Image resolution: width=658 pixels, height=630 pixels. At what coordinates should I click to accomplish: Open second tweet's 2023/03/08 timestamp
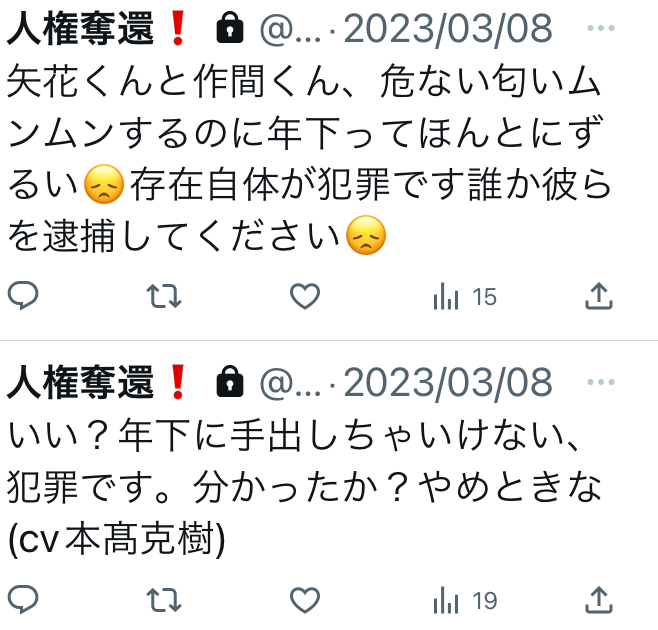[x=448, y=382]
